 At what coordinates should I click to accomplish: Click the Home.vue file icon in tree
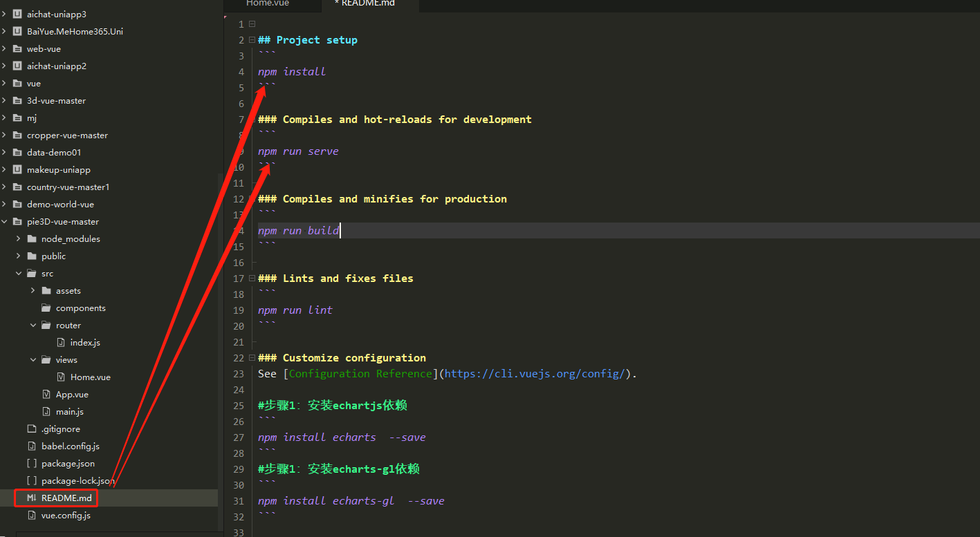(x=61, y=377)
